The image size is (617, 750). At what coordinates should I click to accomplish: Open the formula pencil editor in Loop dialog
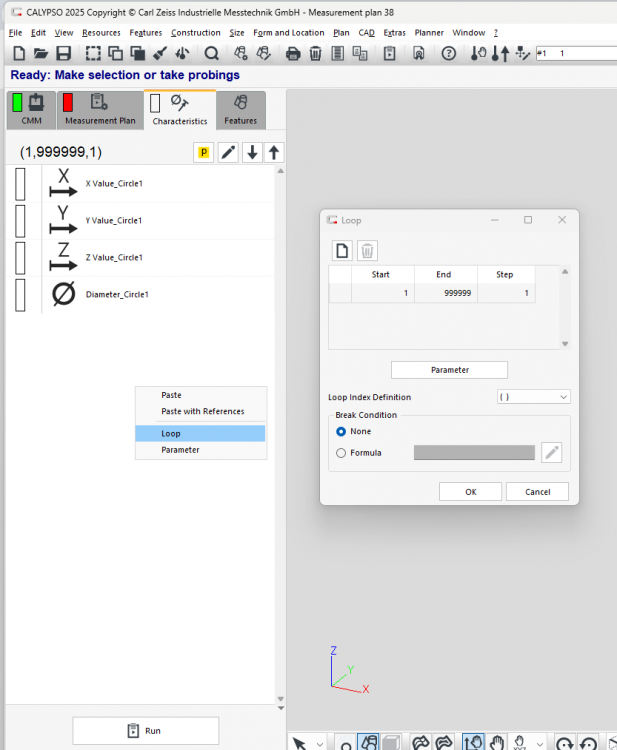(551, 453)
